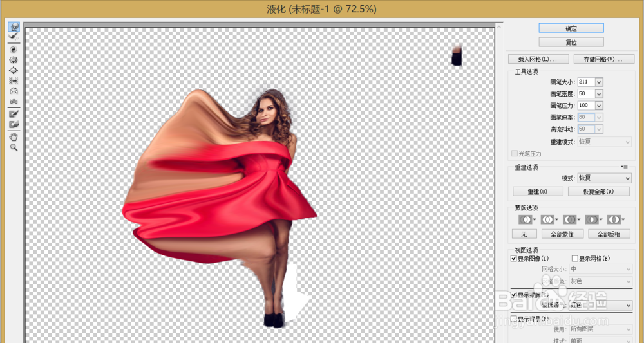Open the 画笔密度 dropdown arrow
The height and width of the screenshot is (343, 644).
[598, 94]
